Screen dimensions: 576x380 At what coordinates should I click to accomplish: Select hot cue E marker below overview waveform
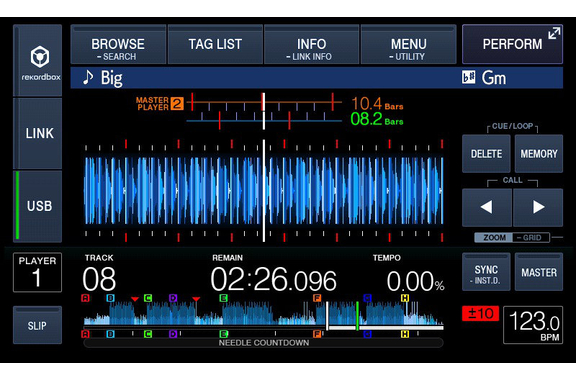(223, 334)
